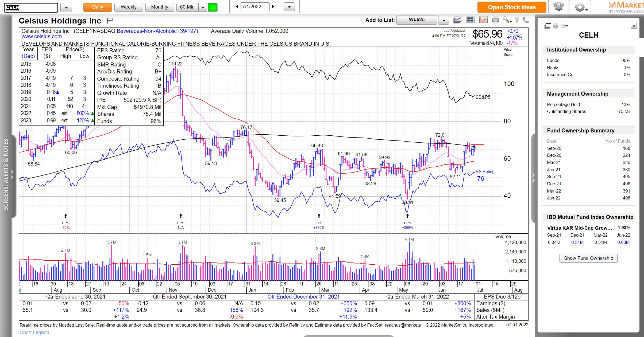Click the 2022 estimate 800% value
Image resolution: width=644 pixels, height=337 pixels.
(83, 113)
